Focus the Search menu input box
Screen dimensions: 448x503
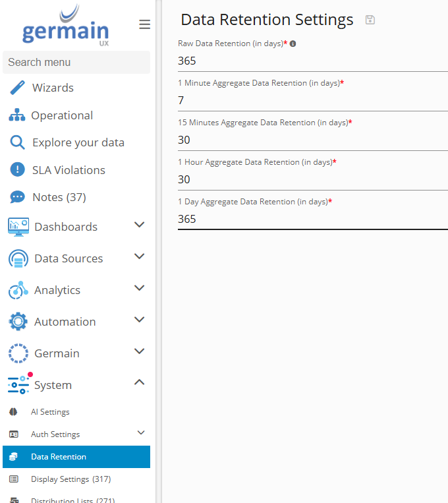point(76,62)
